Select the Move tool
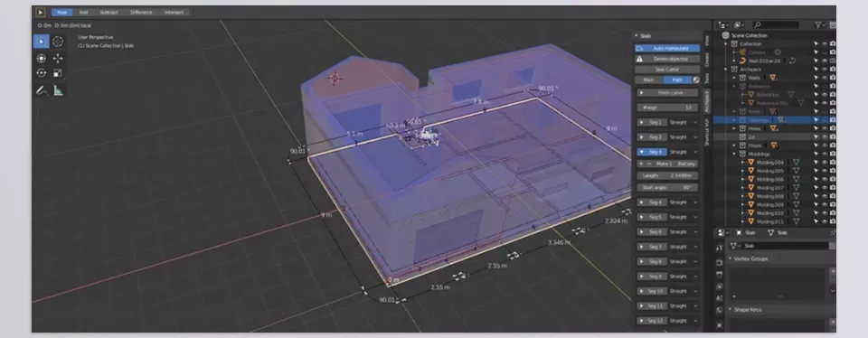The height and width of the screenshot is (338, 868). 58,58
